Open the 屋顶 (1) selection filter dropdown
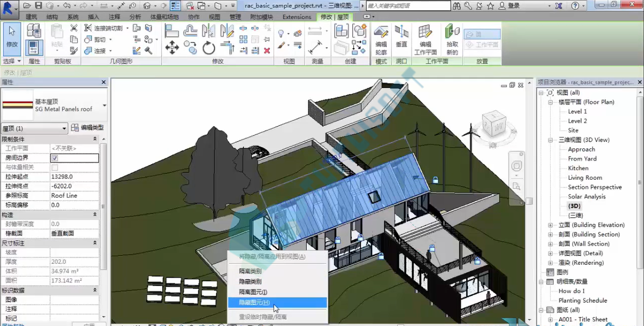Image resolution: width=644 pixels, height=326 pixels. (34, 128)
